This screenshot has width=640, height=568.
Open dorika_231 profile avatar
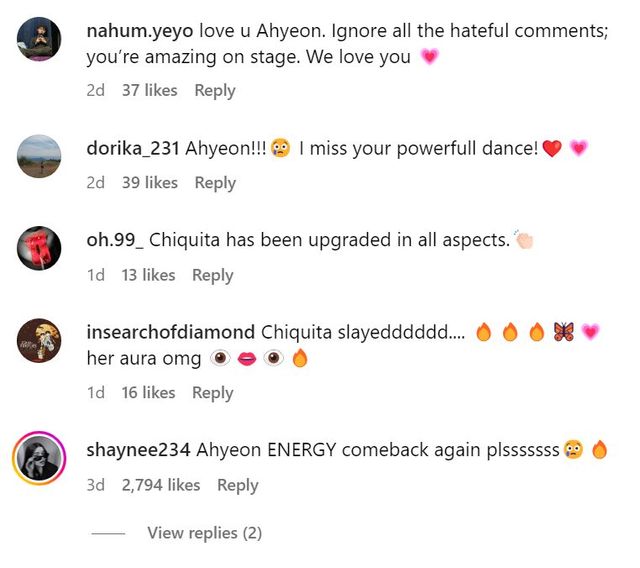point(39,156)
